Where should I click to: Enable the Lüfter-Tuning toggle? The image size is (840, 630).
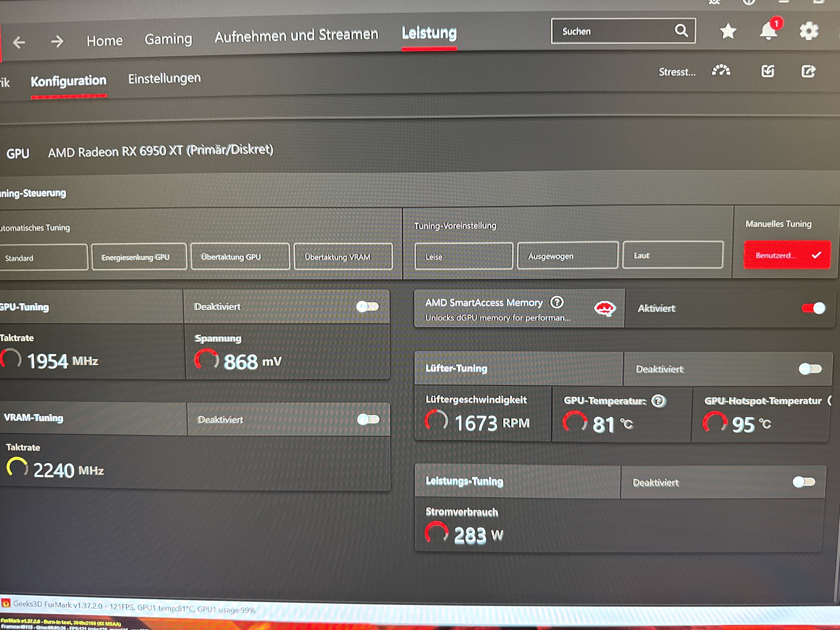810,369
